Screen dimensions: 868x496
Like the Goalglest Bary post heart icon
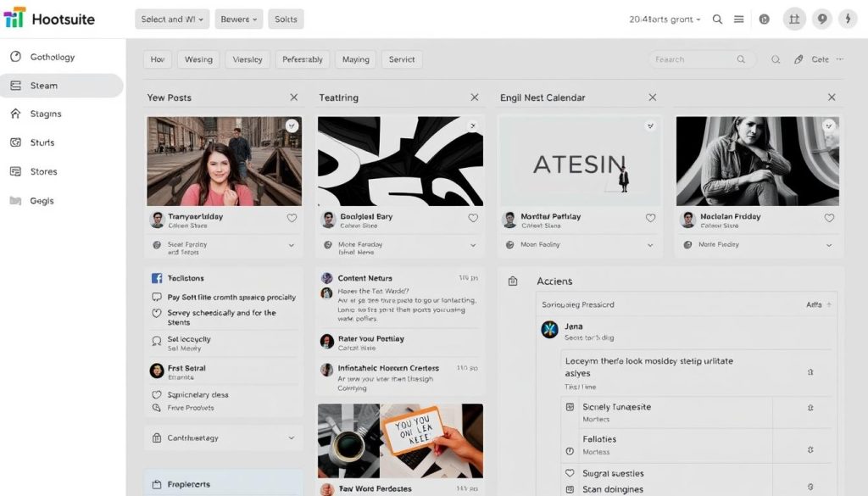click(x=472, y=218)
